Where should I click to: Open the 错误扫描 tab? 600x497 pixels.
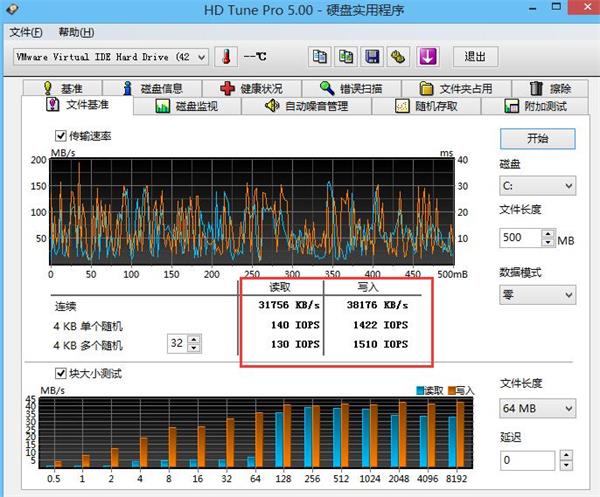point(351,88)
